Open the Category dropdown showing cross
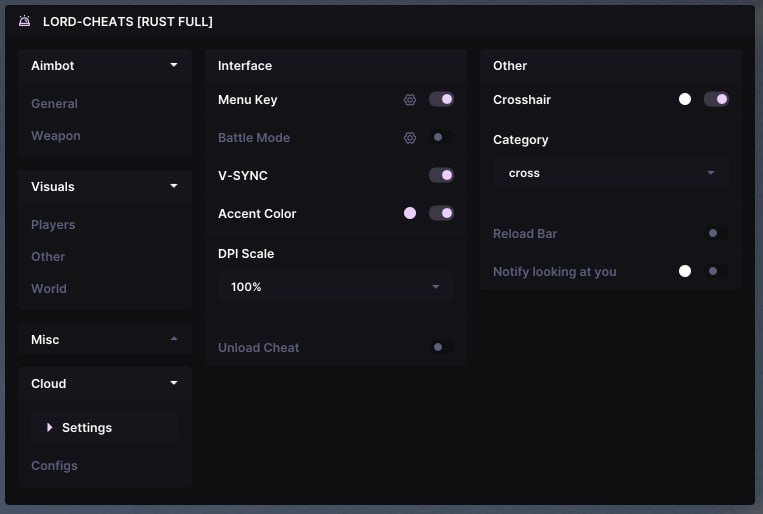763x514 pixels. pos(610,173)
